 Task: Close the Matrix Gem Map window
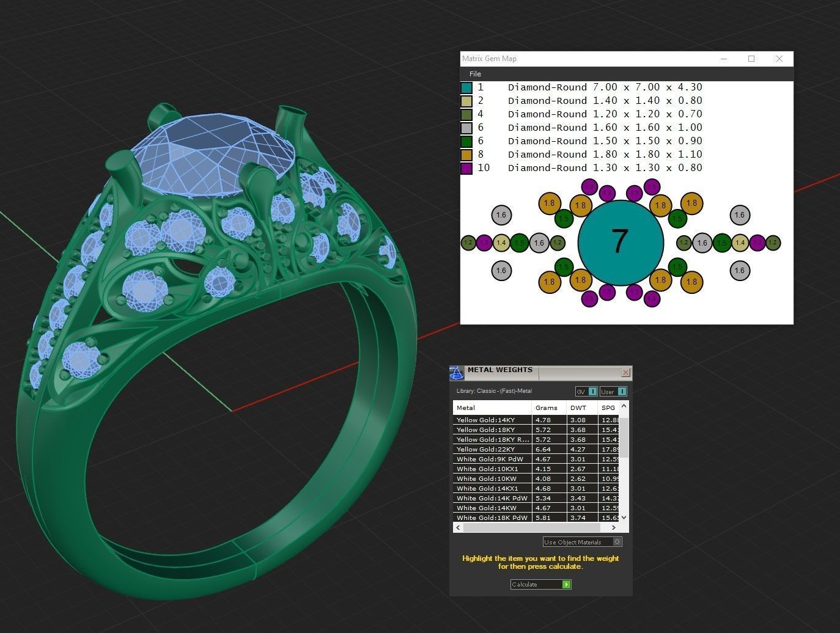coord(779,59)
